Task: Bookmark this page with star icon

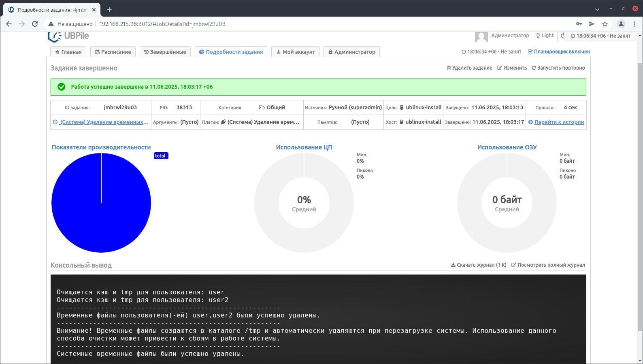Action: click(x=605, y=24)
